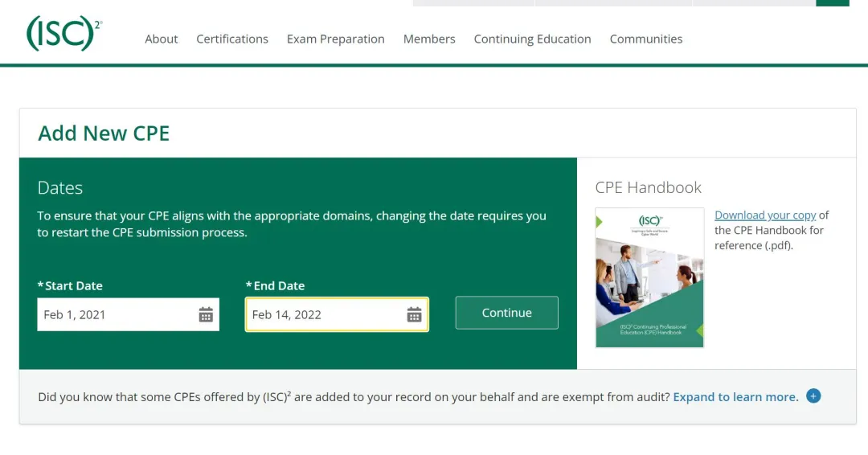Select the CPE Handbook heading text
The image size is (868, 455).
pos(649,187)
